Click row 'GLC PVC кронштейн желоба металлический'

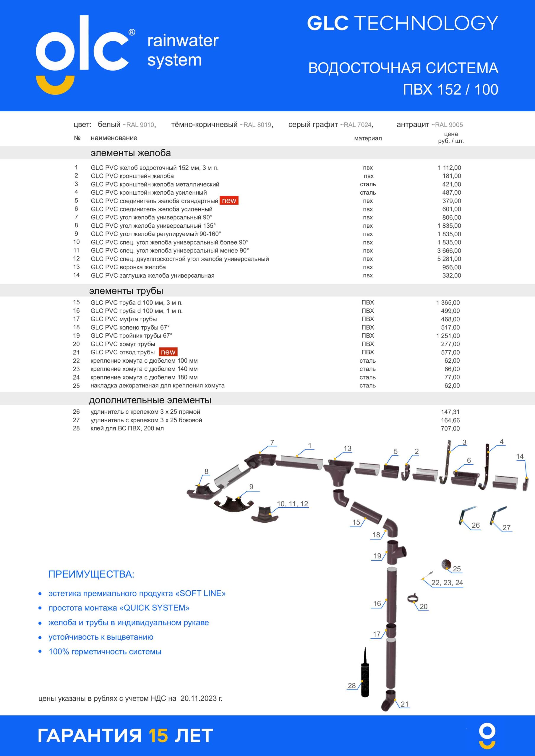coord(267,184)
